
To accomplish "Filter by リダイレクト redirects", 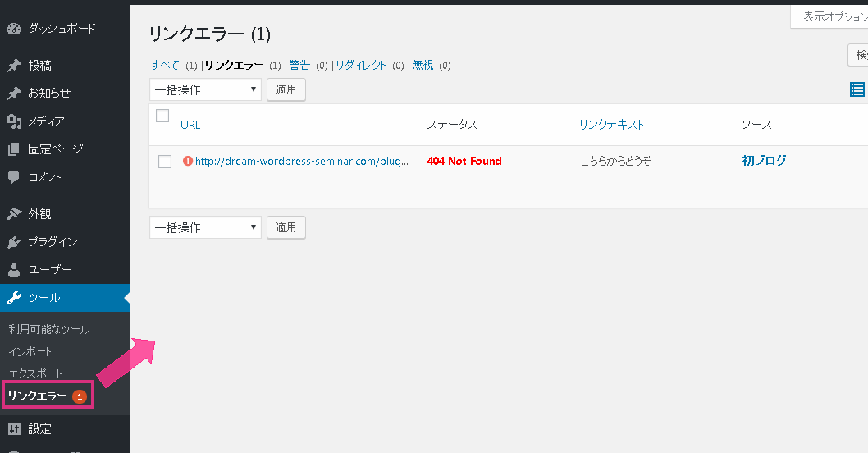I will tap(361, 66).
